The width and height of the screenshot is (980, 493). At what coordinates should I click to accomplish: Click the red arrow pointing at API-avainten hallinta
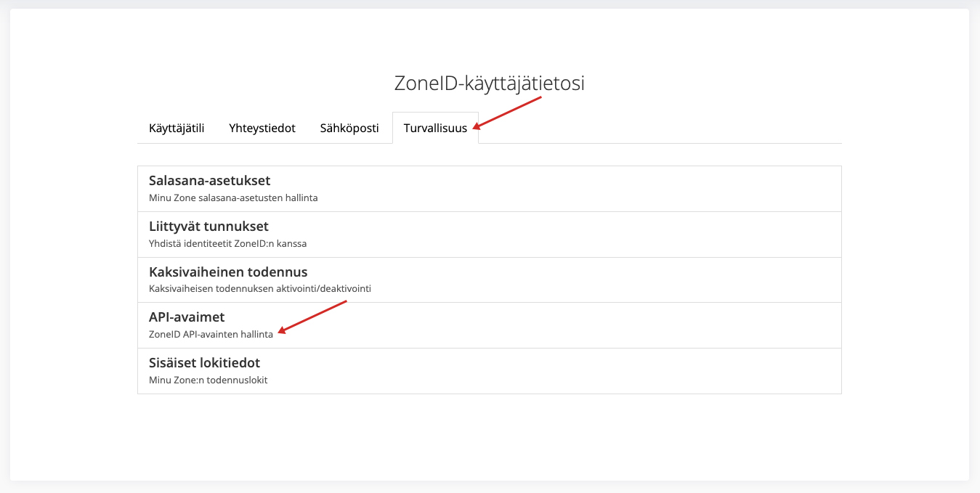312,317
